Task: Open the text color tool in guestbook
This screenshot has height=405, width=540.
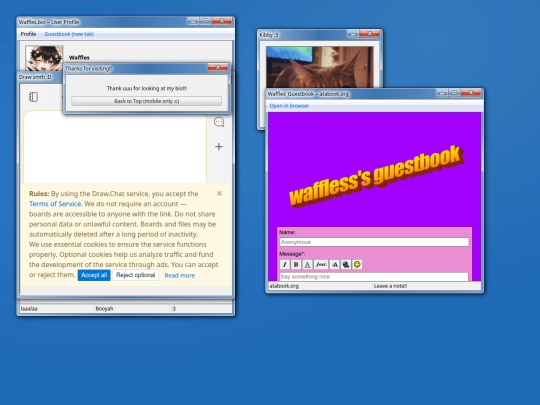Action: (308, 264)
